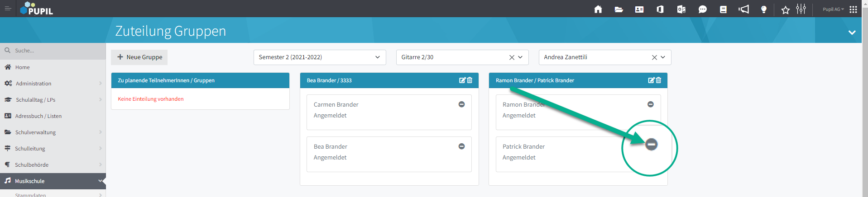The image size is (868, 197).
Task: Open Home in the sidebar
Action: (53, 67)
